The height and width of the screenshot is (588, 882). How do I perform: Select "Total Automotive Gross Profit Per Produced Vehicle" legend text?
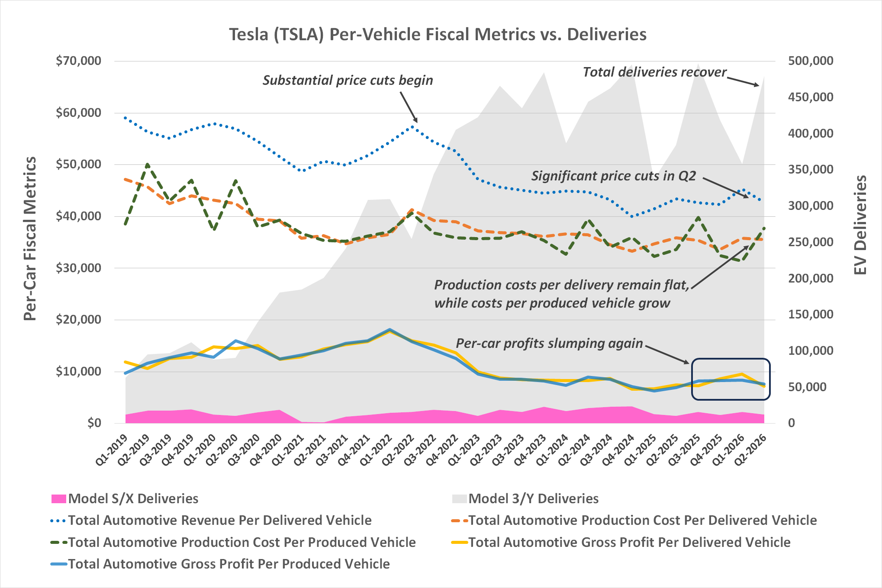tap(229, 564)
